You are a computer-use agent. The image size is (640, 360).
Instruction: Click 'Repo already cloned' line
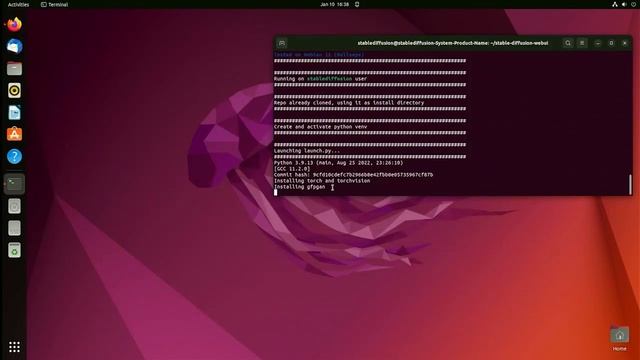(349, 103)
